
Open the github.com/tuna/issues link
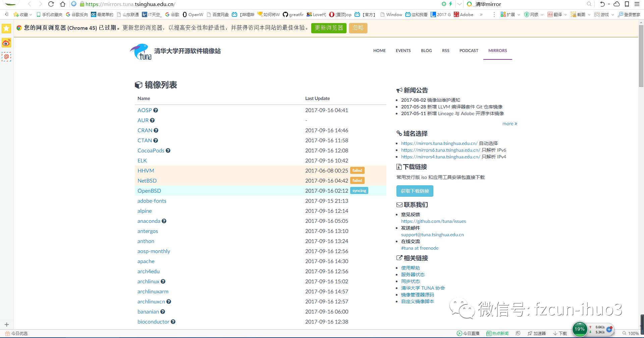[433, 221]
